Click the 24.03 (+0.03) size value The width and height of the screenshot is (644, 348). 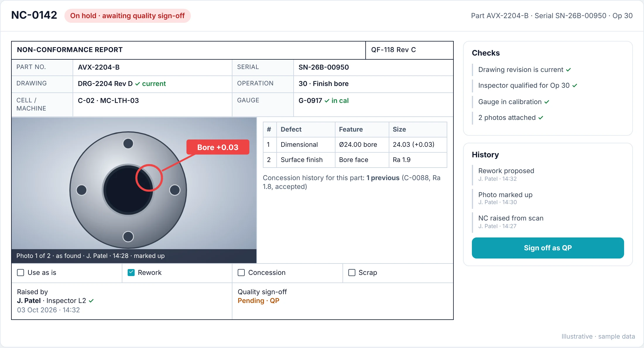pyautogui.click(x=414, y=144)
